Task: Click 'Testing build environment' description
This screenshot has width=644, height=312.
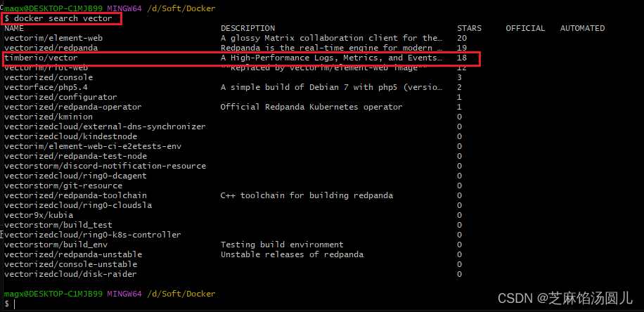Action: coord(282,245)
